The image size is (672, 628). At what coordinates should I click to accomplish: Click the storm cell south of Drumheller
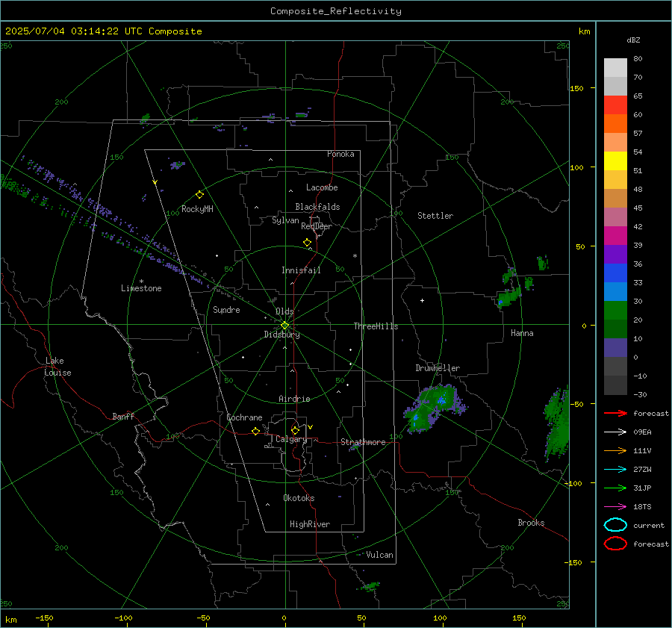tap(435, 408)
